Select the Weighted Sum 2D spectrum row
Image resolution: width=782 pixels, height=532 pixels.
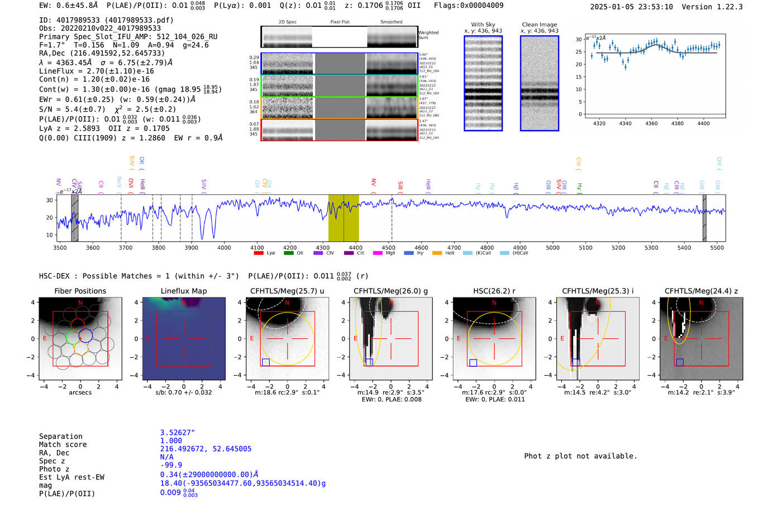click(x=339, y=37)
